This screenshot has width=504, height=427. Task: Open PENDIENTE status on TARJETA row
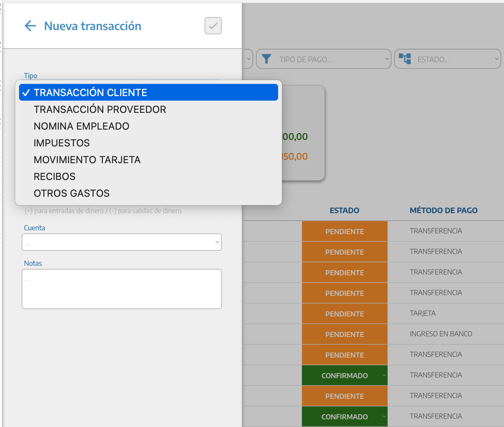coord(345,314)
